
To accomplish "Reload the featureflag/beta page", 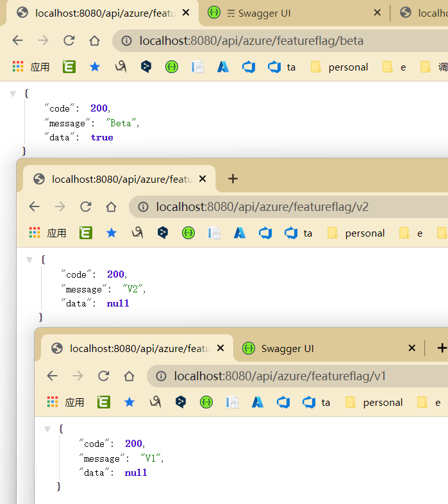I will [69, 41].
